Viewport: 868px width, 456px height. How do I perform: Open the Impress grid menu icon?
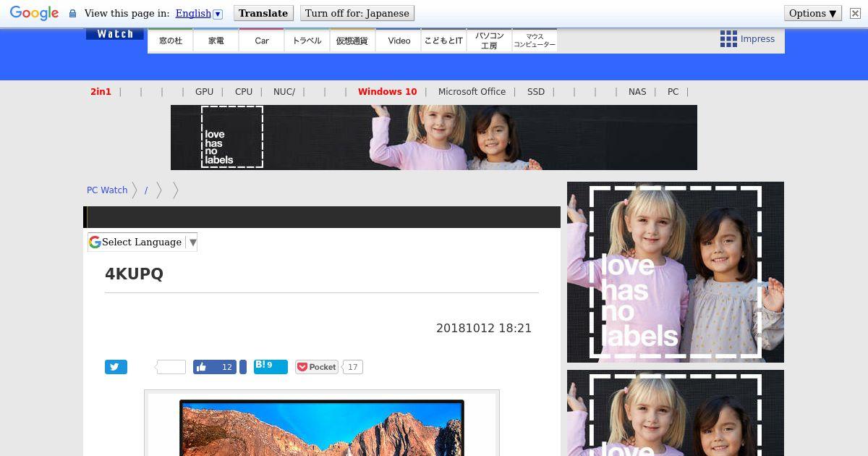(x=728, y=39)
